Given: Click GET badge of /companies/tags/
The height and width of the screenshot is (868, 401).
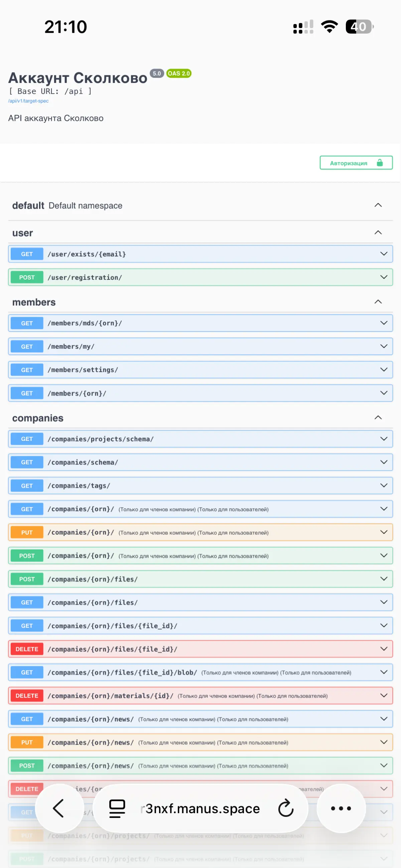Looking at the screenshot, I should [27, 486].
